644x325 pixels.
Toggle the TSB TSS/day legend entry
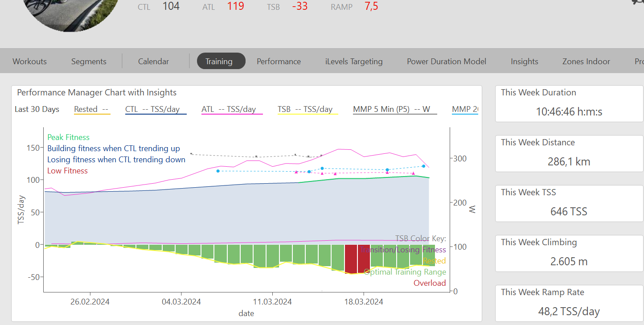click(307, 110)
